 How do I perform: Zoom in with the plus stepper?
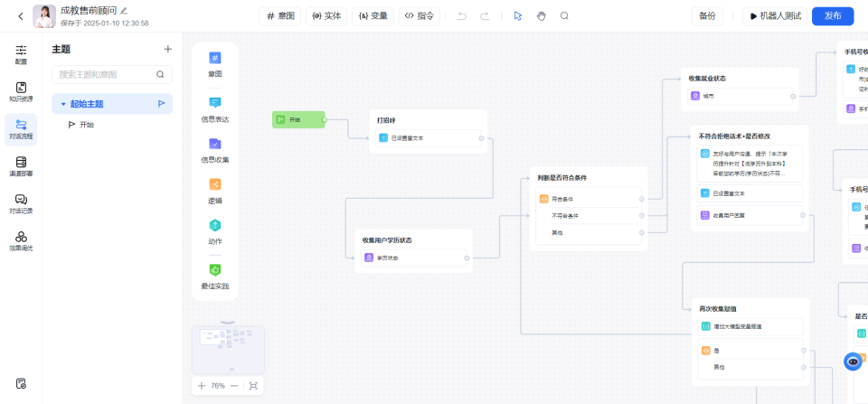pyautogui.click(x=202, y=386)
